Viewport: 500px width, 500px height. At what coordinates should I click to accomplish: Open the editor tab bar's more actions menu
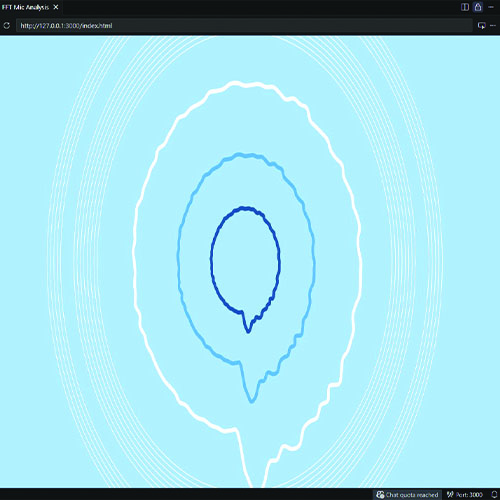pos(491,7)
